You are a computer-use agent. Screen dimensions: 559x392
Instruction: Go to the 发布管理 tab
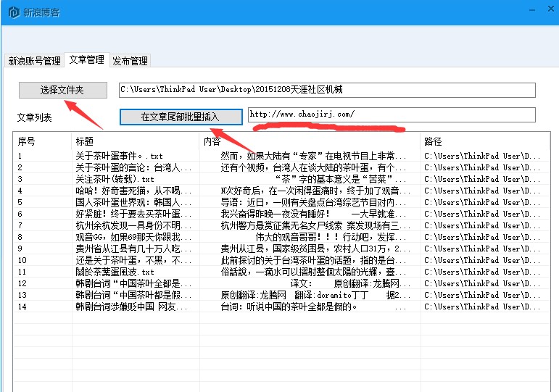point(130,61)
